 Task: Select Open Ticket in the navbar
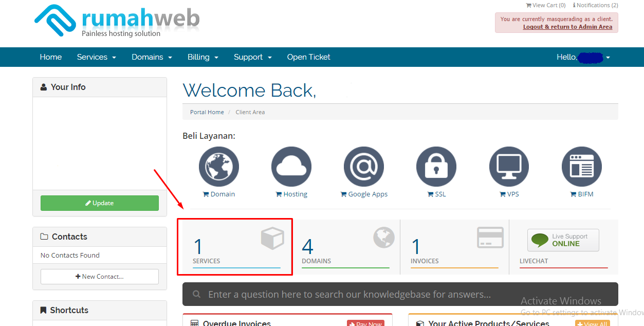[309, 57]
